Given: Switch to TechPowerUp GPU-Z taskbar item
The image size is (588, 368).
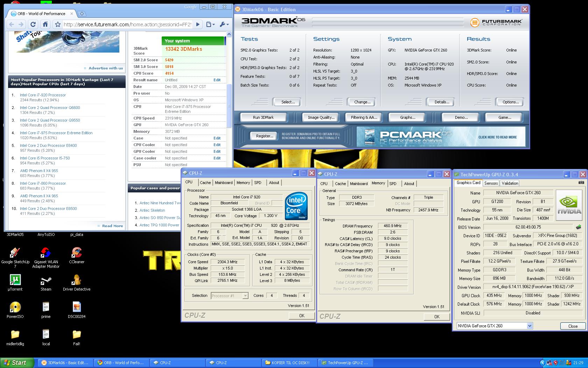Looking at the screenshot, I should pyautogui.click(x=345, y=363).
